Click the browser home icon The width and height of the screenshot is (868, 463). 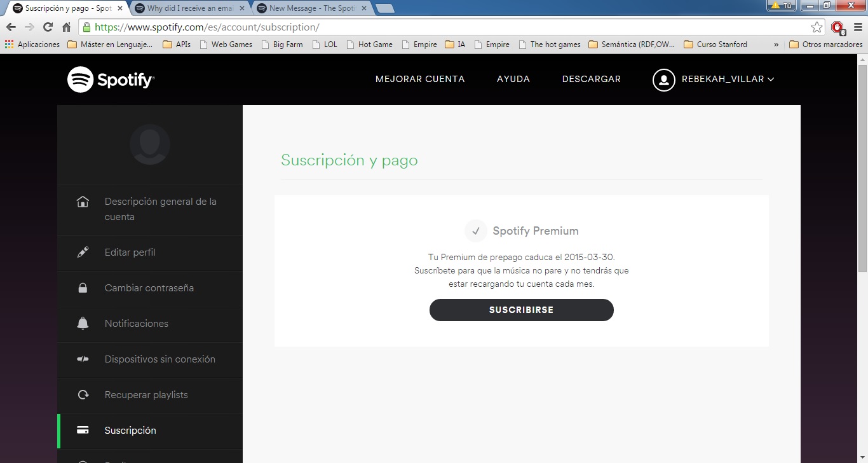pos(66,27)
